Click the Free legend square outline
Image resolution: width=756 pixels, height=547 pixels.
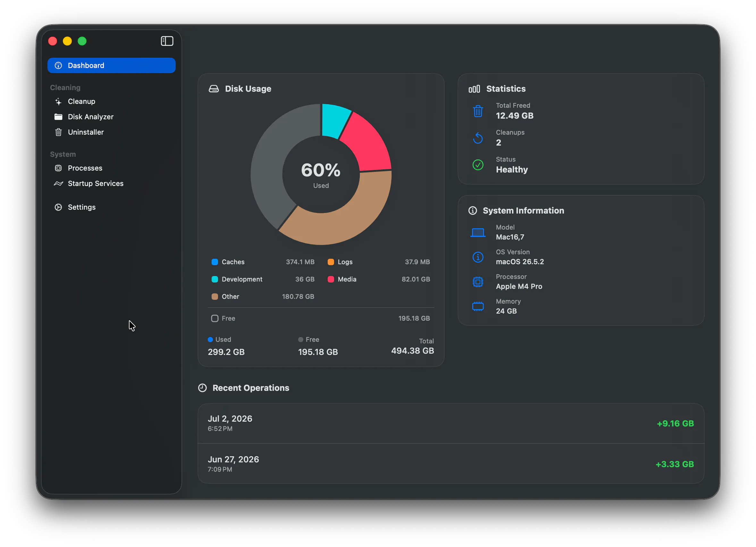[215, 318]
